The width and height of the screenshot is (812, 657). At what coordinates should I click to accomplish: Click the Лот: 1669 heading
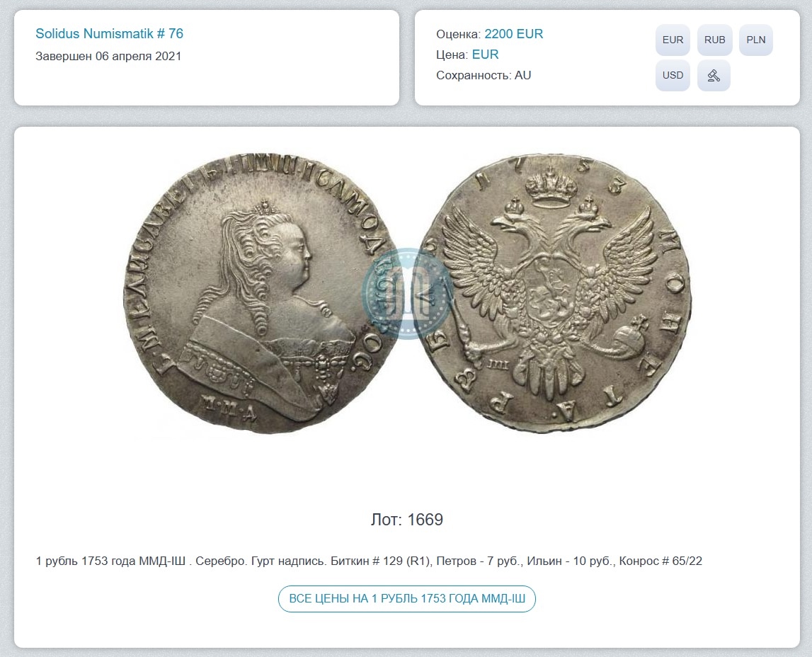(x=407, y=519)
